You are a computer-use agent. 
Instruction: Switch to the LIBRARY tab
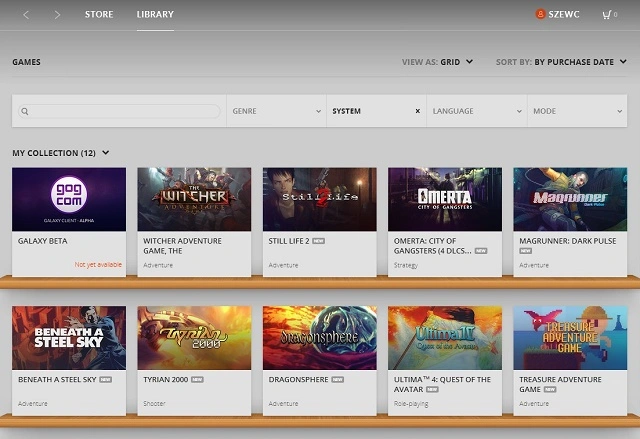coord(155,14)
